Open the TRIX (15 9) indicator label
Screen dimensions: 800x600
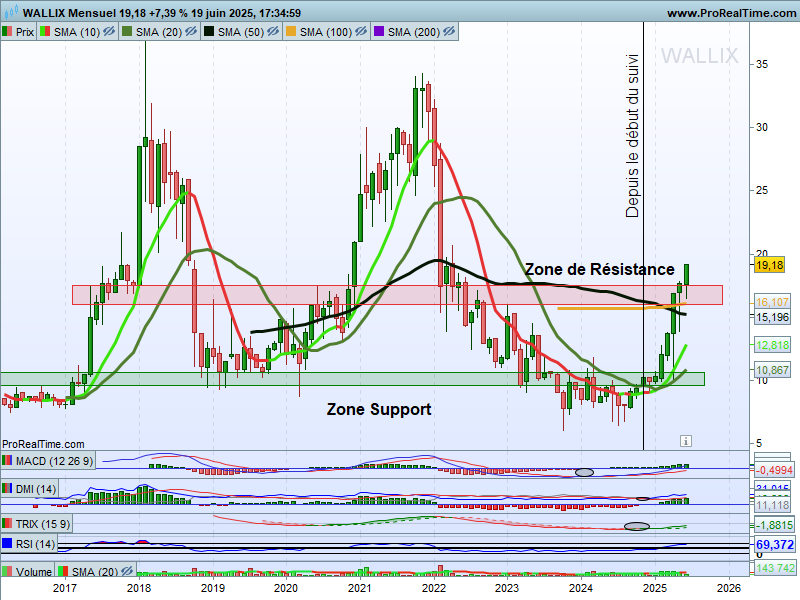tap(42, 523)
